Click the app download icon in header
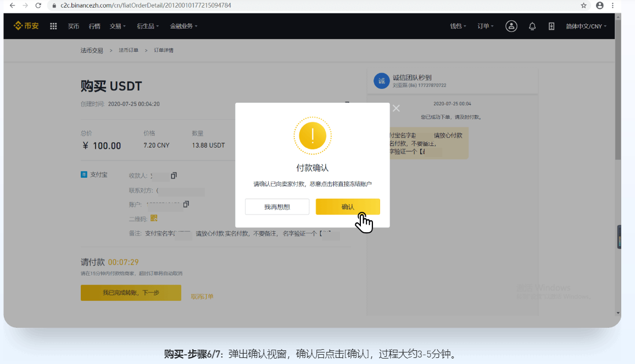This screenshot has height=364, width=635. click(x=551, y=26)
